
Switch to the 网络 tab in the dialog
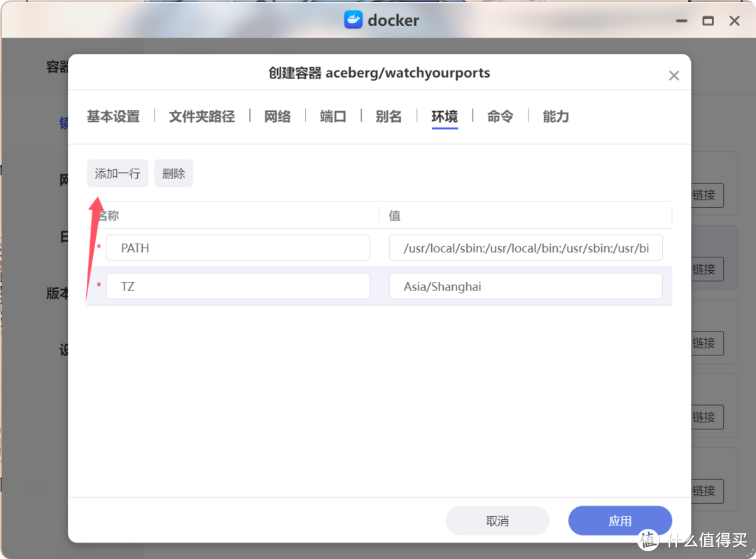point(277,117)
